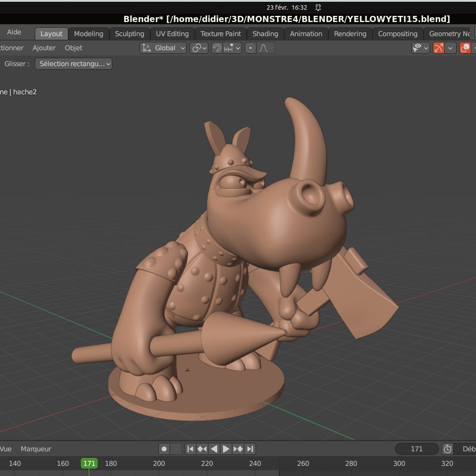Play the animation forward
The width and height of the screenshot is (476, 476).
[x=226, y=449]
